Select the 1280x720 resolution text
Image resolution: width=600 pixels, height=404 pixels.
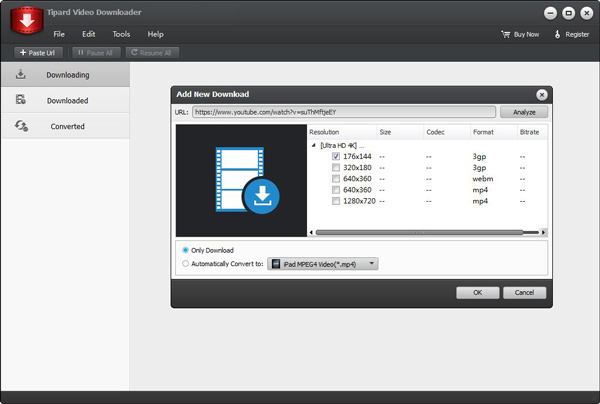point(359,201)
